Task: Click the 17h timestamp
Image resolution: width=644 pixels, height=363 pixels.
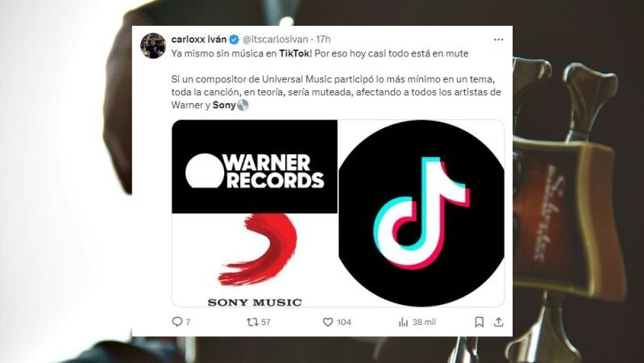Action: click(323, 40)
